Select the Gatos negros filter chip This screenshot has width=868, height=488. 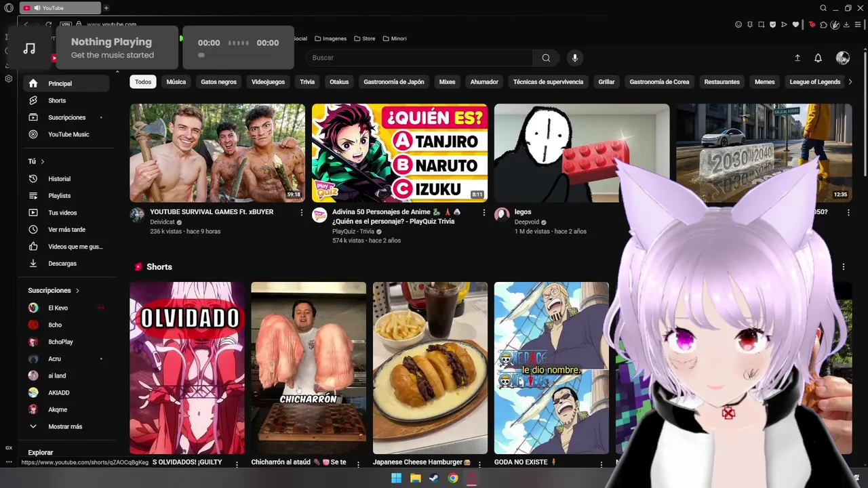(219, 82)
